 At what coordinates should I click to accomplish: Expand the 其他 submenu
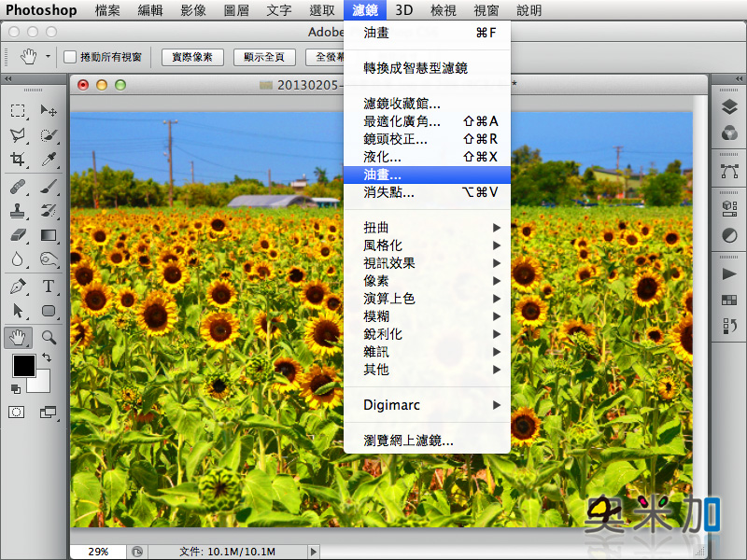pos(427,370)
